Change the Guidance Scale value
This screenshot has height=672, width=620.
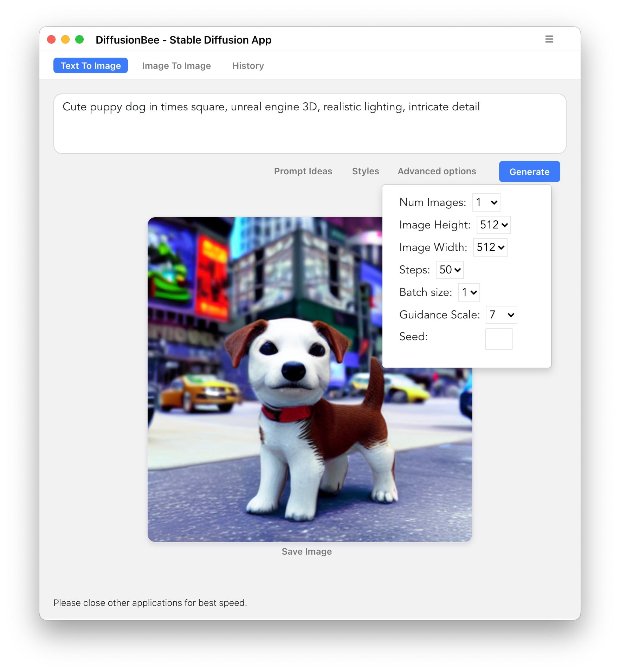pos(501,315)
